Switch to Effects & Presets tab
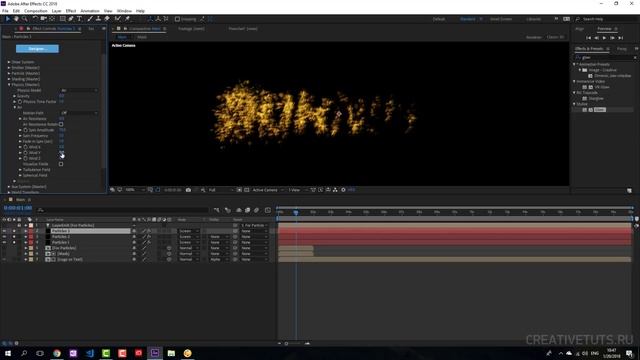Screen dimensions: 640x360 point(589,49)
